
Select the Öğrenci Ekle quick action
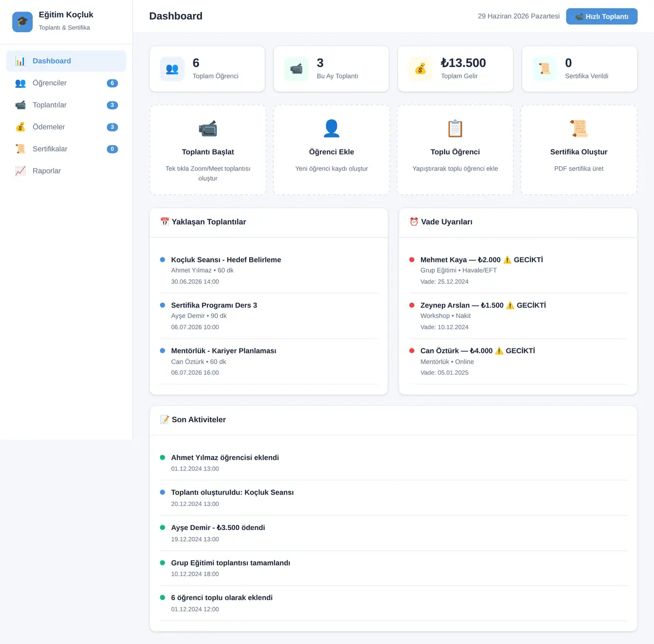pos(331,150)
